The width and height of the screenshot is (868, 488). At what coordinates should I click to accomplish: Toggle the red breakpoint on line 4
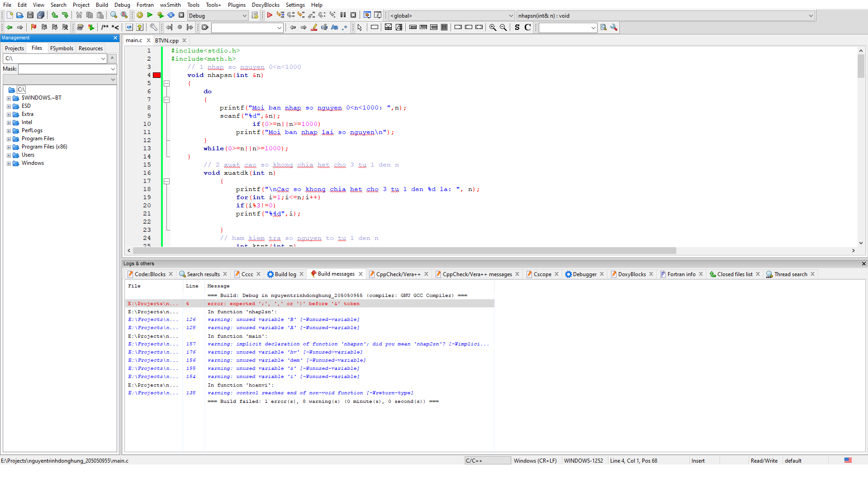(x=157, y=75)
